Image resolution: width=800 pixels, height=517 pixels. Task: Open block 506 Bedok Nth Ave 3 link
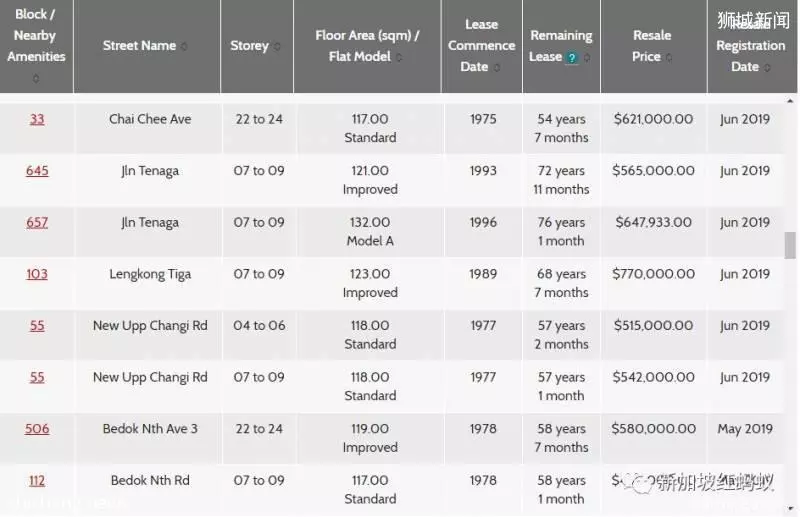[37, 429]
